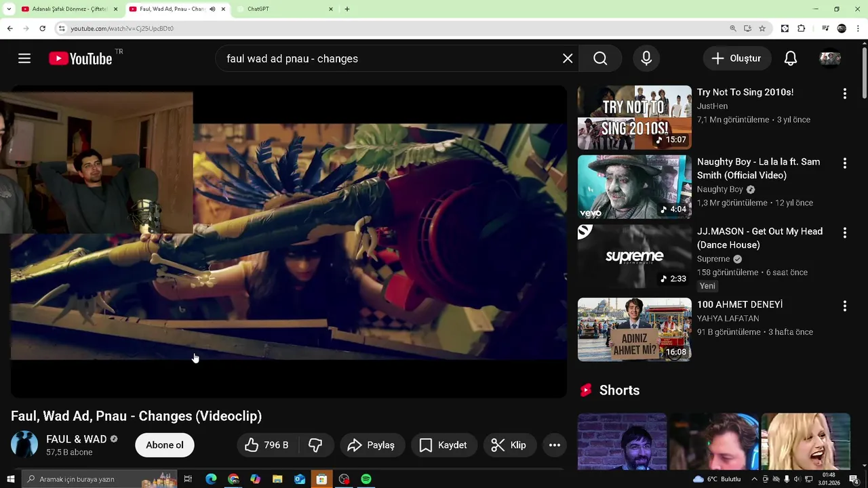Open more actions ellipsis under video
The width and height of the screenshot is (868, 488).
(x=554, y=445)
